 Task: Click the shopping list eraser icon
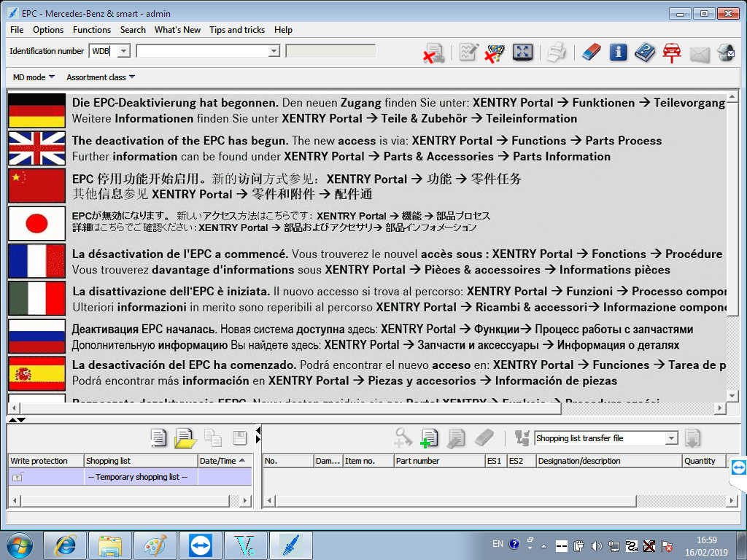click(x=484, y=438)
